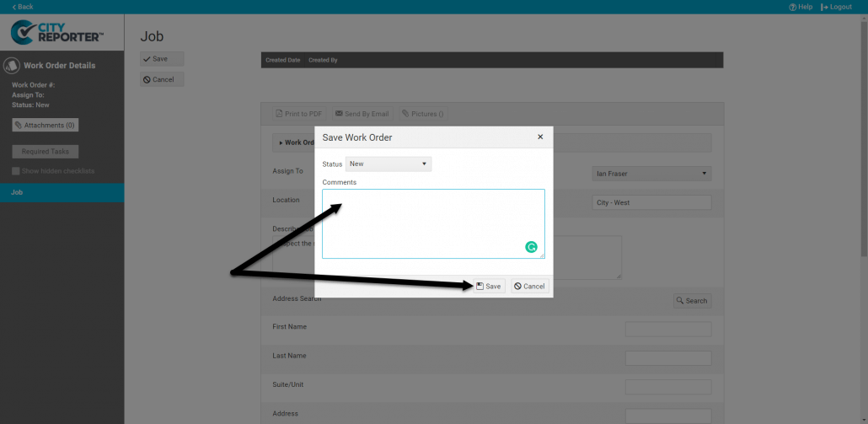Open Help from the top bar

pyautogui.click(x=801, y=7)
